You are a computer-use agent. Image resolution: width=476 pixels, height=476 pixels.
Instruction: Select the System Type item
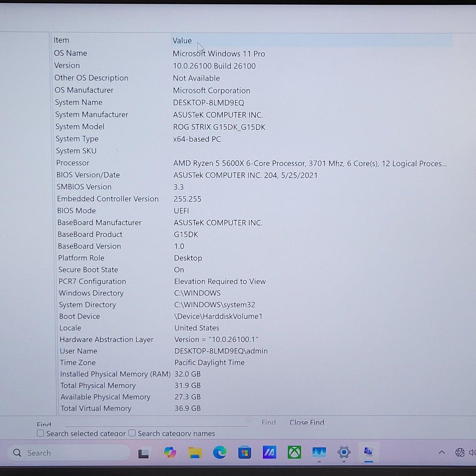point(77,139)
